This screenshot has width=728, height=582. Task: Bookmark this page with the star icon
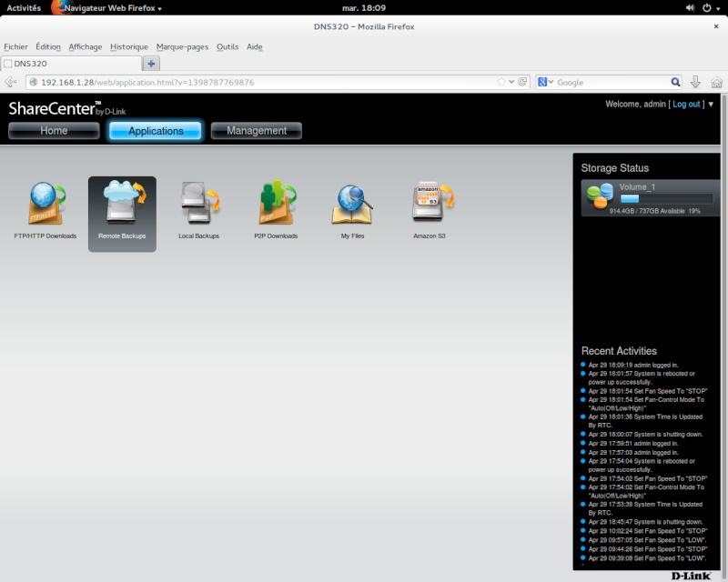(501, 82)
